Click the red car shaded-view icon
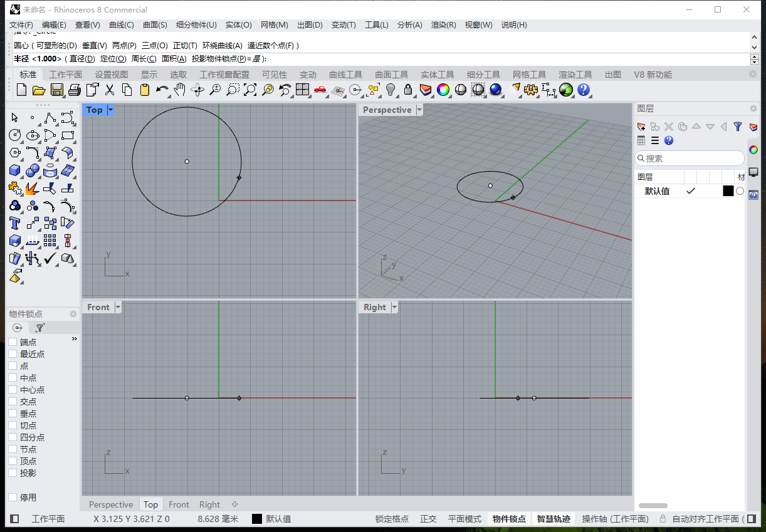766x532 pixels. click(x=320, y=90)
